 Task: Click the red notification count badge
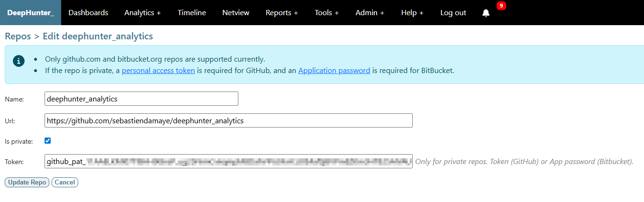point(501,6)
